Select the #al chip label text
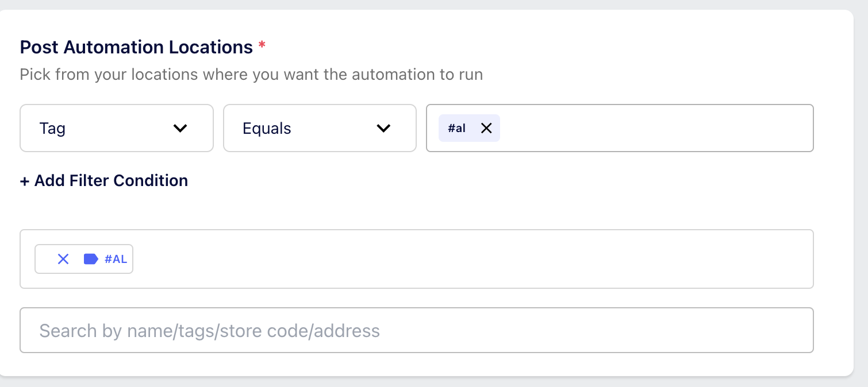Screen dimensions: 868x387 457,128
